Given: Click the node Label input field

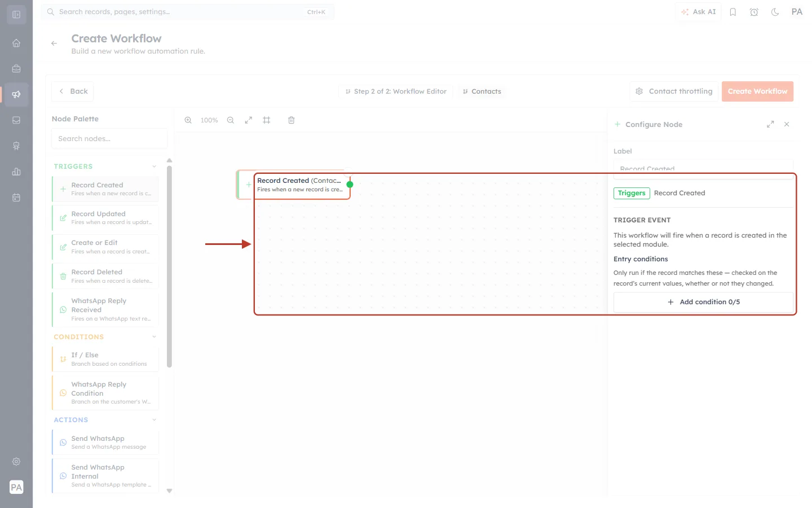Looking at the screenshot, I should pyautogui.click(x=703, y=169).
